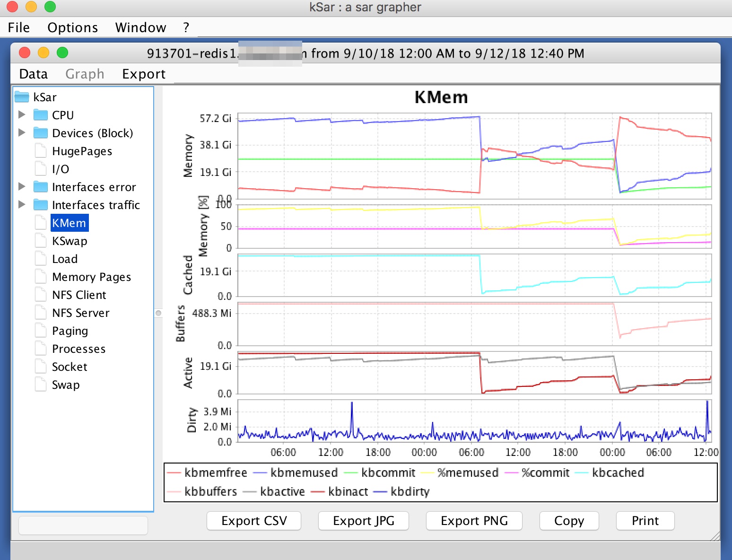
Task: Expand the Devices (Block) tree node
Action: 21,132
